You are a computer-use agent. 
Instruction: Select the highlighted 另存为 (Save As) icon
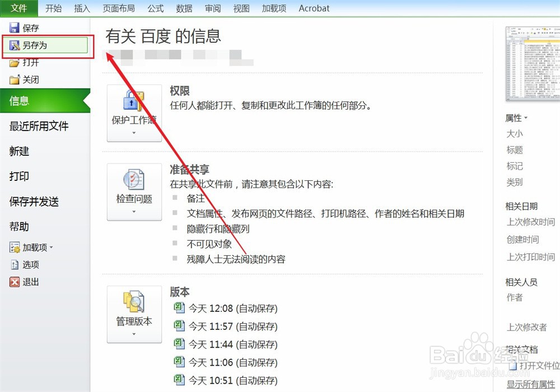[x=13, y=45]
